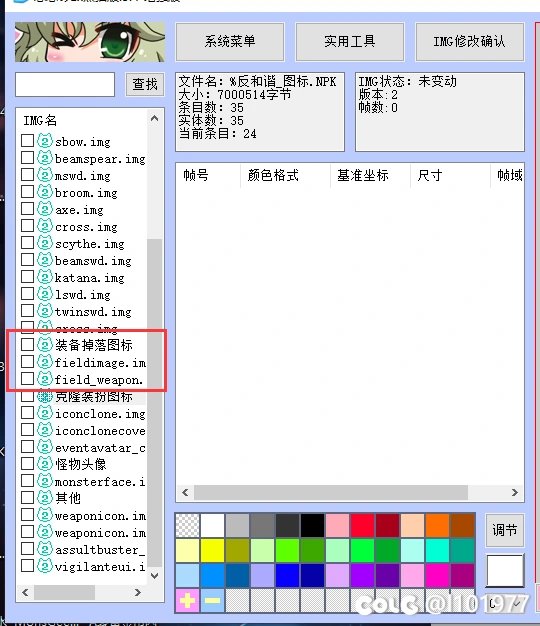The image size is (540, 626).
Task: Click the search text input box
Action: pyautogui.click(x=65, y=84)
